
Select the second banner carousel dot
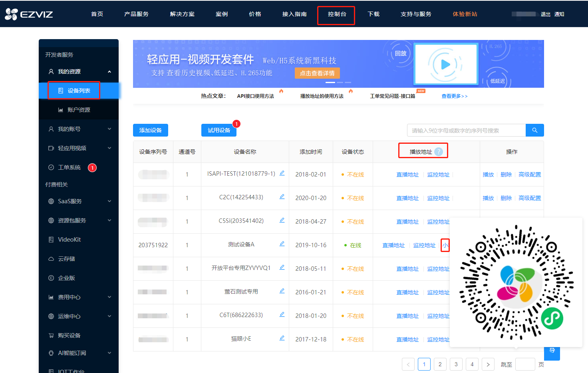(x=340, y=82)
